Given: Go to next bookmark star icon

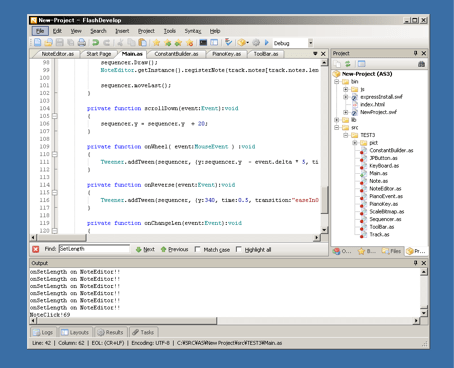Looking at the screenshot, I should point(168,43).
